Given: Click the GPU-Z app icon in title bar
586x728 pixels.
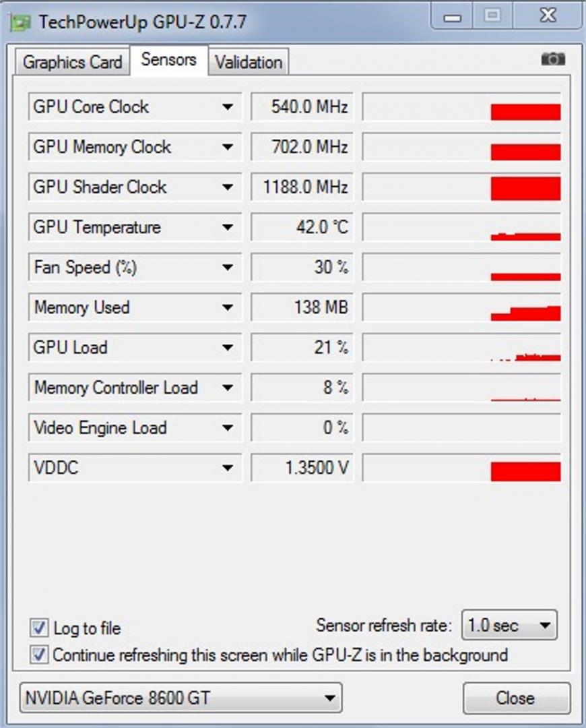Looking at the screenshot, I should (x=20, y=22).
